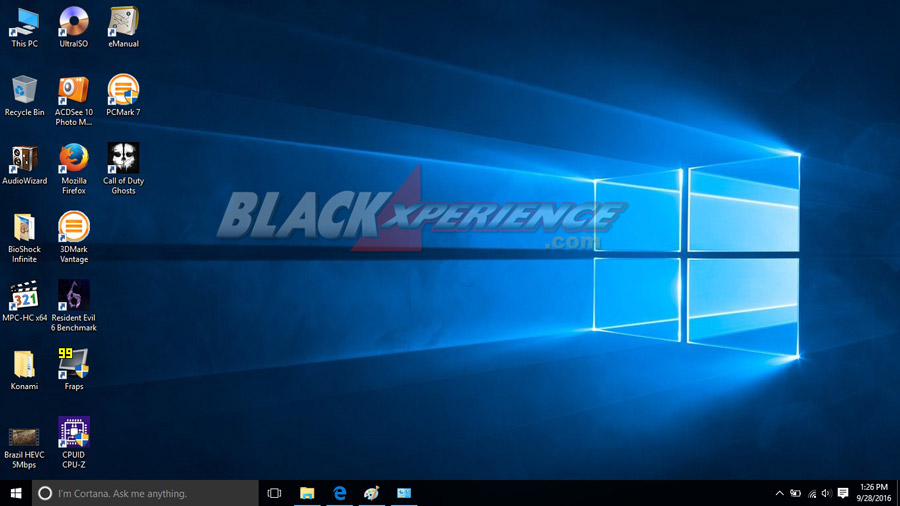Open MPC-HC x64 media player icon
Viewport: 900px width, 506px height.
point(25,301)
